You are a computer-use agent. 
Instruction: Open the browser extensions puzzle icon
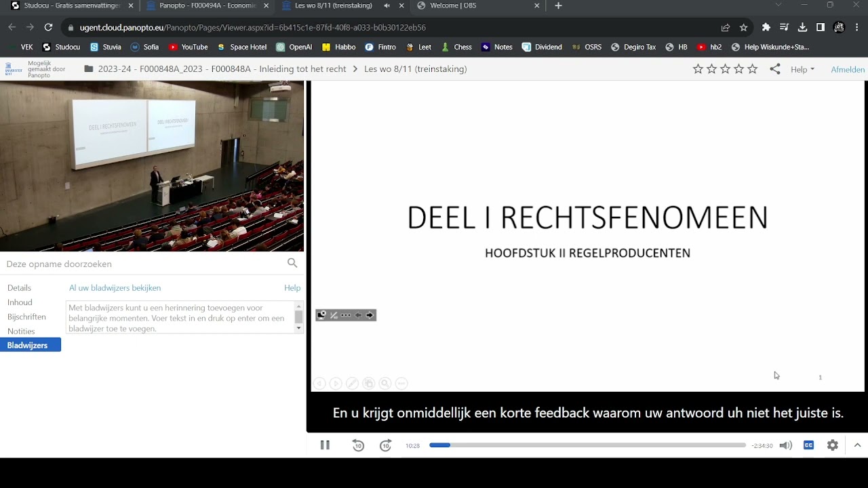tap(766, 27)
